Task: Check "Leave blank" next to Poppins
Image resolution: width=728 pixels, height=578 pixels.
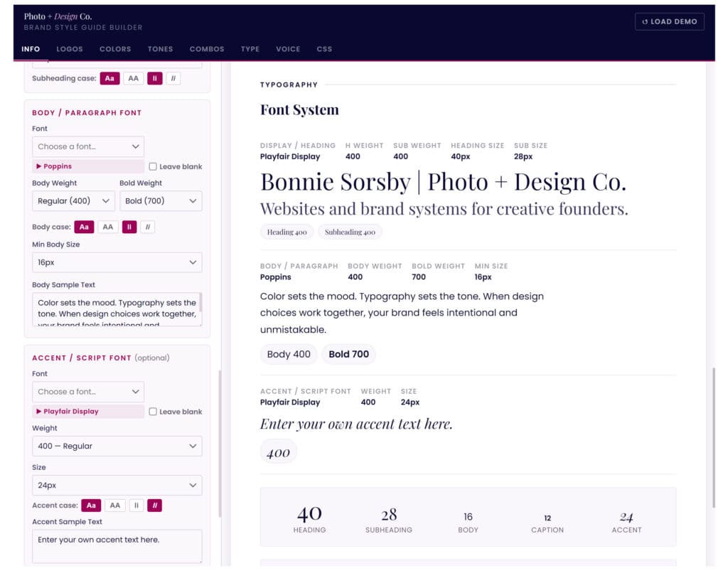Action: (154, 166)
